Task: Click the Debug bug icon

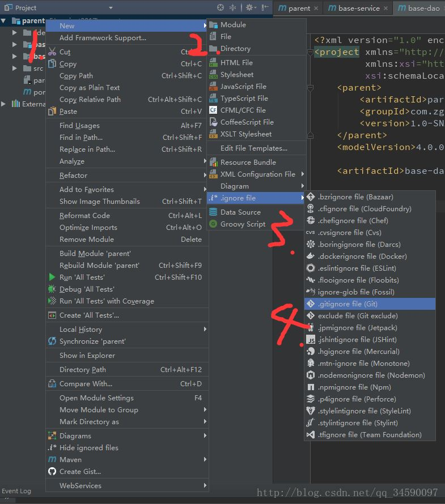Action: coord(52,289)
